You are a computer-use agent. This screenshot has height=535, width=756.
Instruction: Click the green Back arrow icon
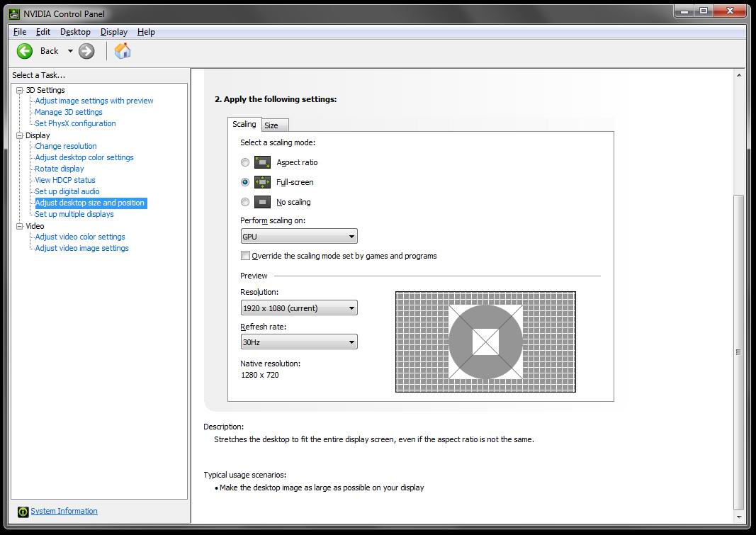click(25, 51)
